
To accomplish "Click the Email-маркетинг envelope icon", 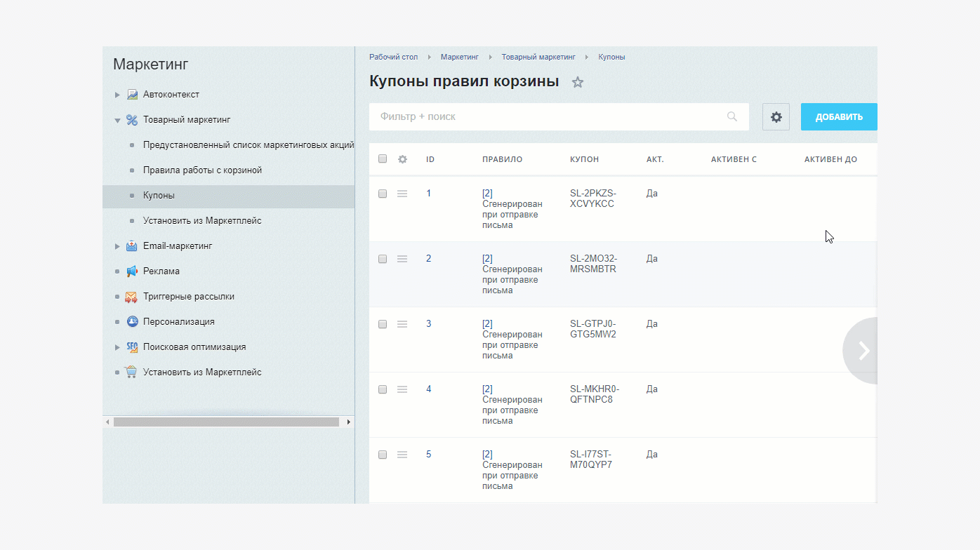I will (132, 246).
